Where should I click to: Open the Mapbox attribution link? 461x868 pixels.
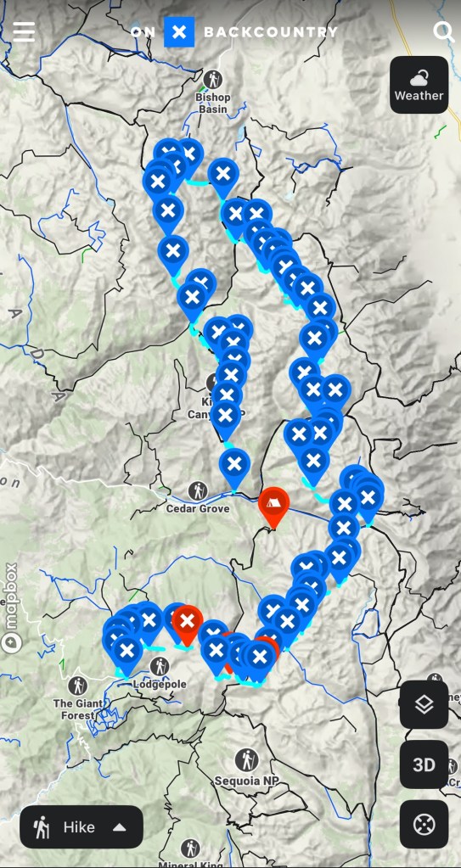[x=10, y=596]
